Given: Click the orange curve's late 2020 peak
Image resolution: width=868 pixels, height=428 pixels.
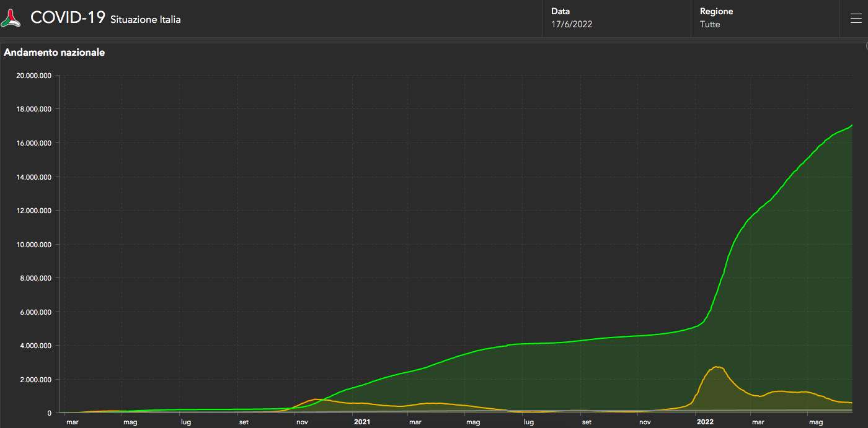Looking at the screenshot, I should click(316, 399).
